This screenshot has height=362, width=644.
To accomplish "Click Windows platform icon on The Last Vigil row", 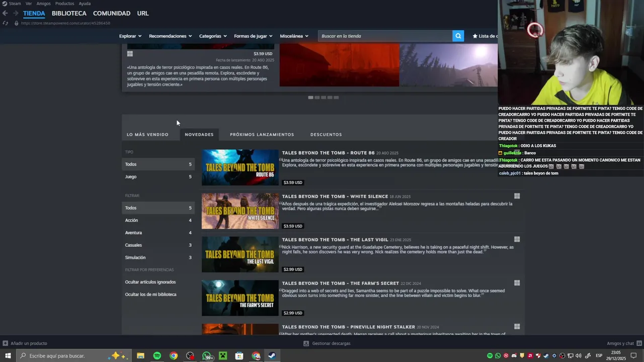I will pos(517,239).
